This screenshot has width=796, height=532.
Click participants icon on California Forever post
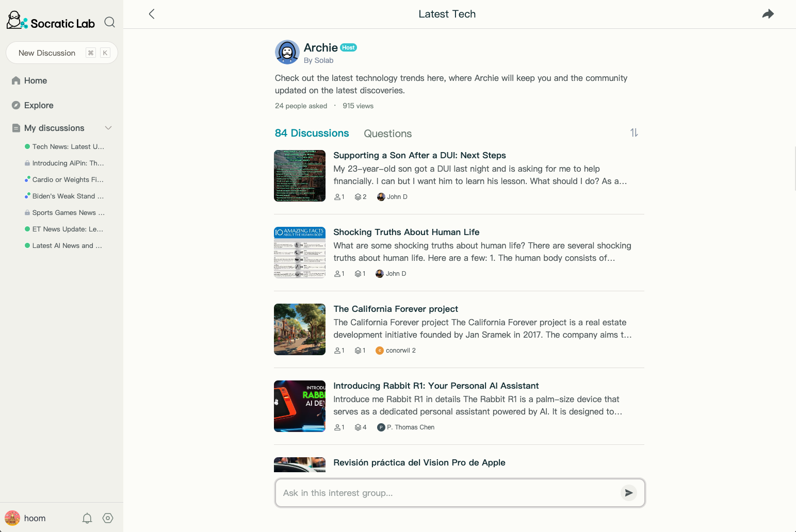point(337,351)
